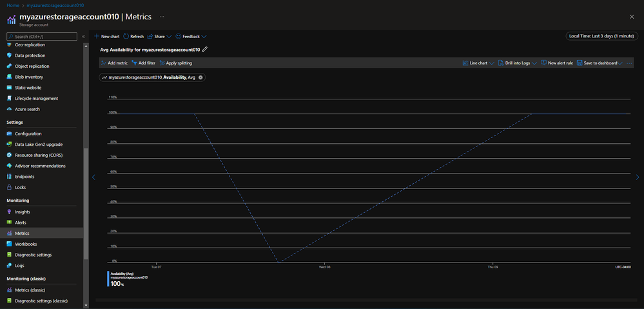Open the Local Time range picker
Image resolution: width=644 pixels, height=309 pixels.
pyautogui.click(x=601, y=36)
